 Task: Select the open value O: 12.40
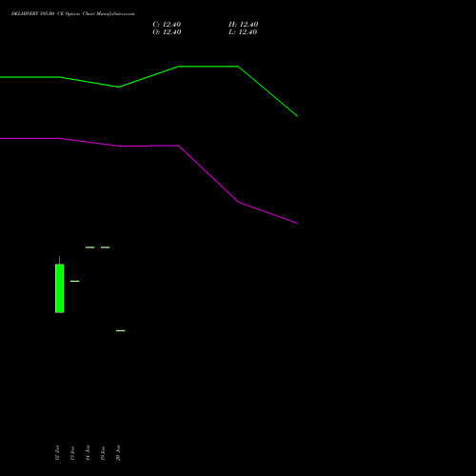[167, 32]
